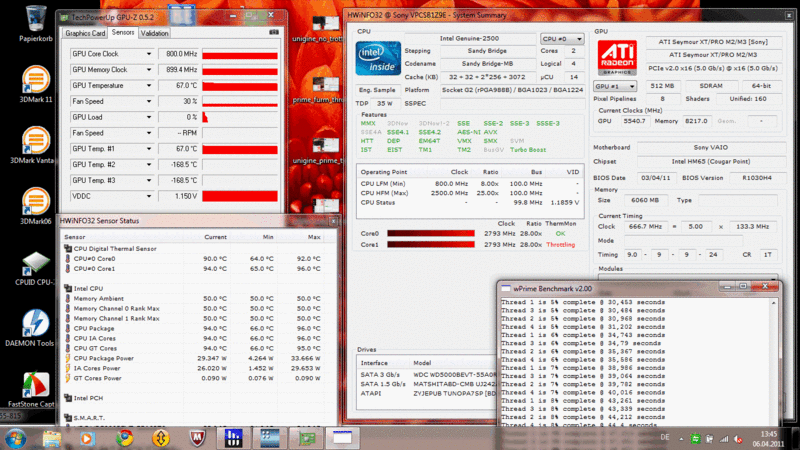Image resolution: width=800 pixels, height=450 pixels.
Task: Switch to GPU-Z Sensors tab
Action: [122, 32]
